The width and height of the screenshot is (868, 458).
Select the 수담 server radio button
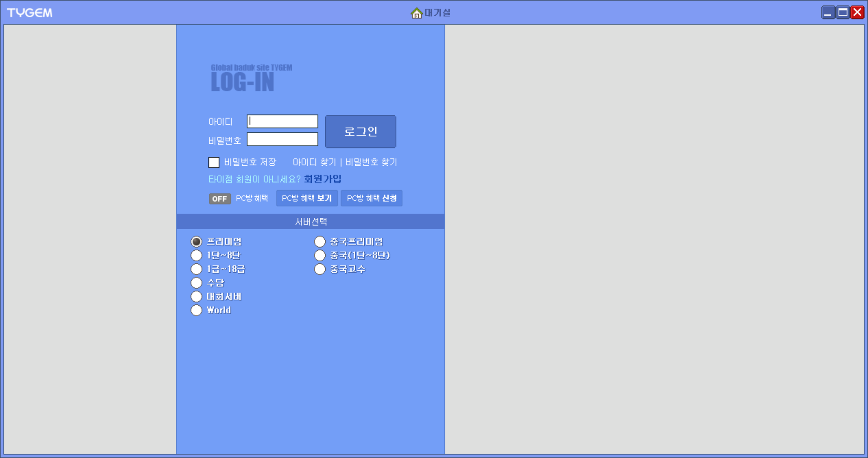point(196,283)
